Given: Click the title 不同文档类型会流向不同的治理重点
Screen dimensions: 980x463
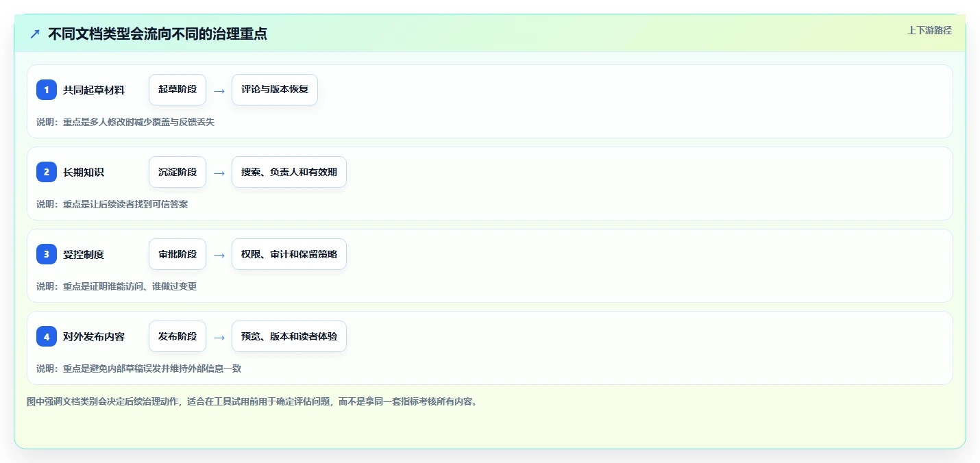Looking at the screenshot, I should [158, 34].
